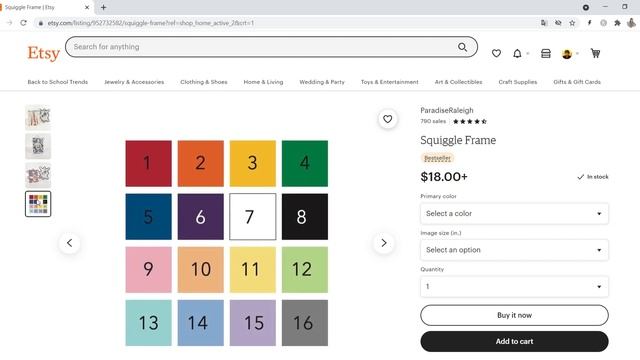Click the browser address bar URL
The width and height of the screenshot is (640, 360).
(151, 23)
